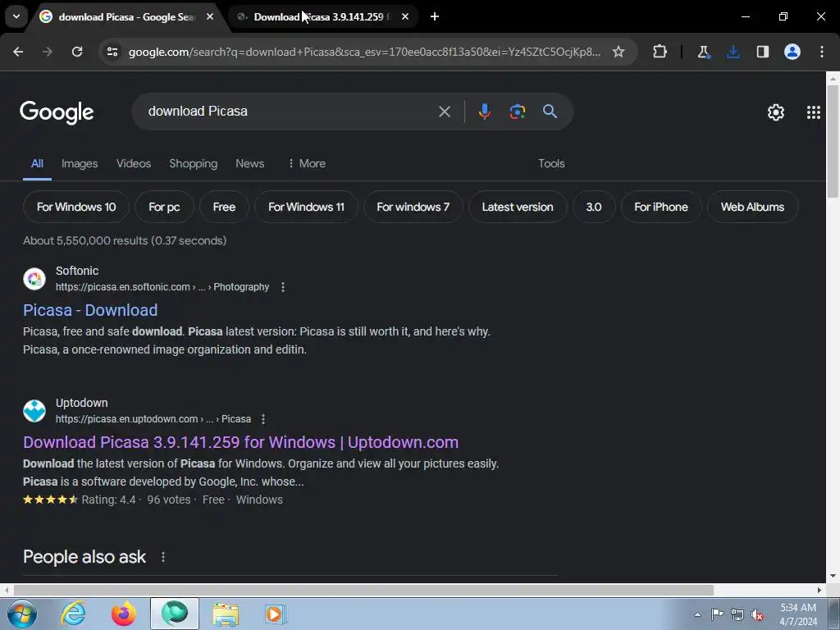The image size is (840, 630).
Task: Switch to Images results
Action: pyautogui.click(x=80, y=163)
